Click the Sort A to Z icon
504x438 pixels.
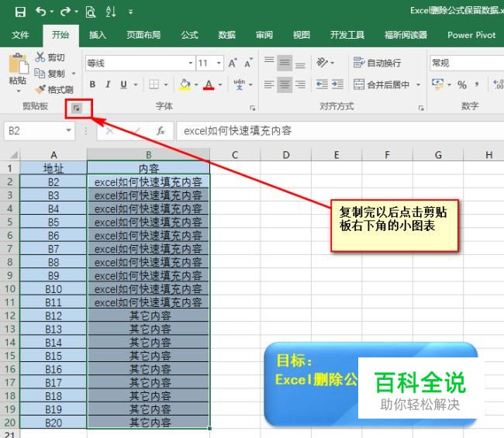tap(111, 12)
